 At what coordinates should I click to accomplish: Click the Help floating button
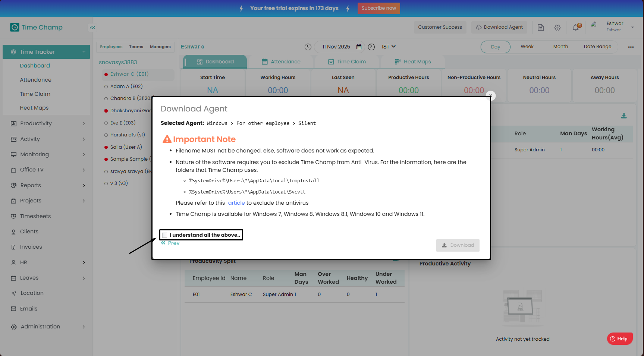(x=620, y=339)
